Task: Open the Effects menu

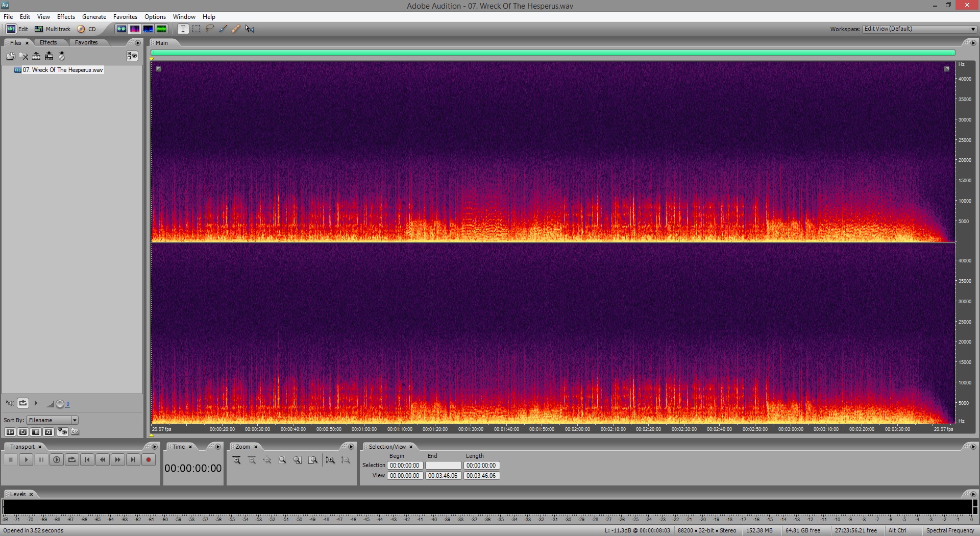Action: pos(66,17)
